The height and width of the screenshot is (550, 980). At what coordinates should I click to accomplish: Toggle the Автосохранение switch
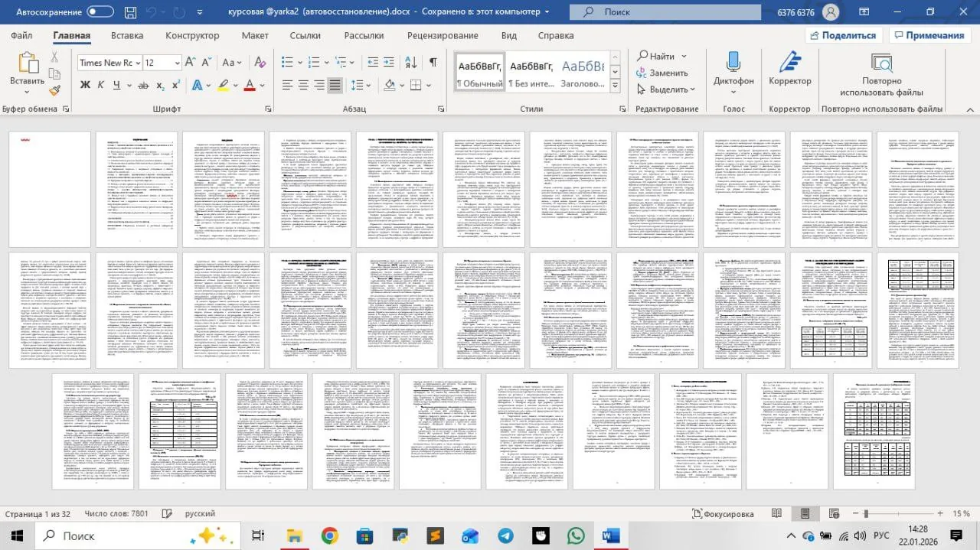click(100, 12)
